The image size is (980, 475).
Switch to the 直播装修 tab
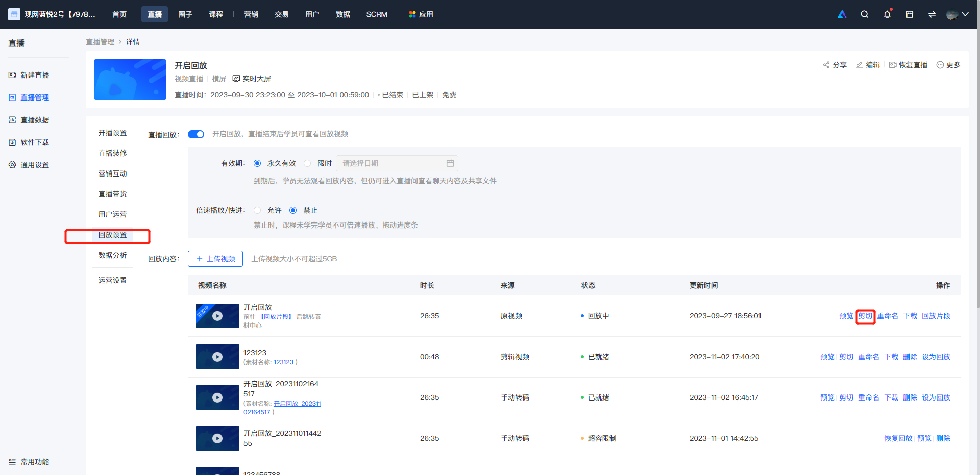tap(112, 153)
